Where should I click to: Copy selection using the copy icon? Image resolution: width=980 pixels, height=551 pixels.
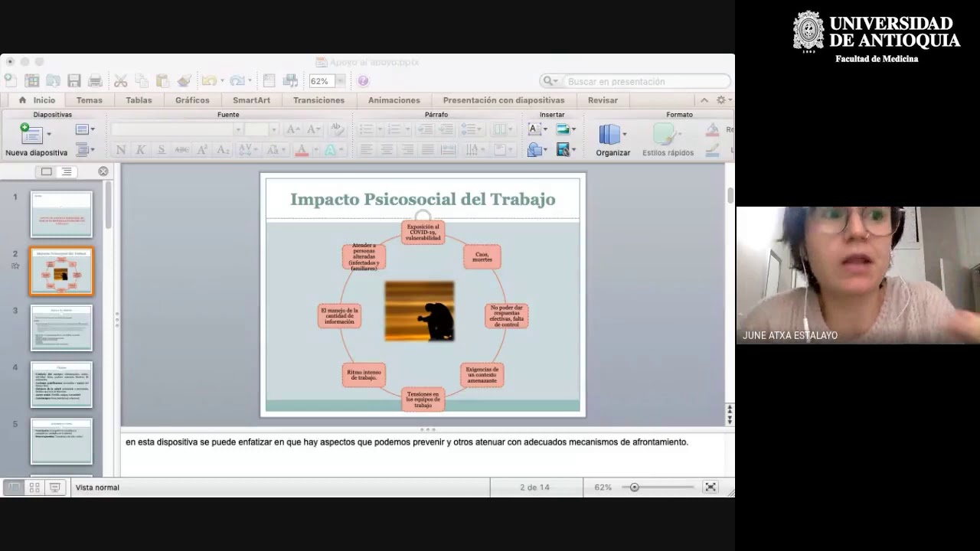click(x=142, y=80)
